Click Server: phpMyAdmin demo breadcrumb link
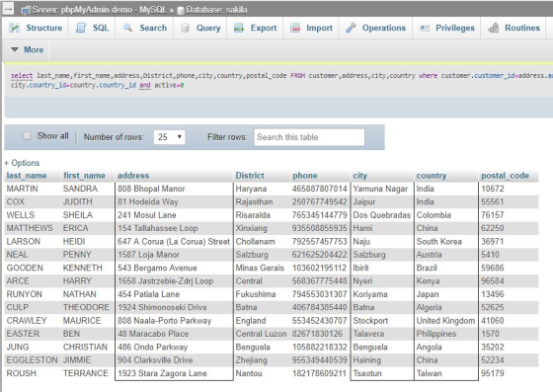 [x=99, y=10]
